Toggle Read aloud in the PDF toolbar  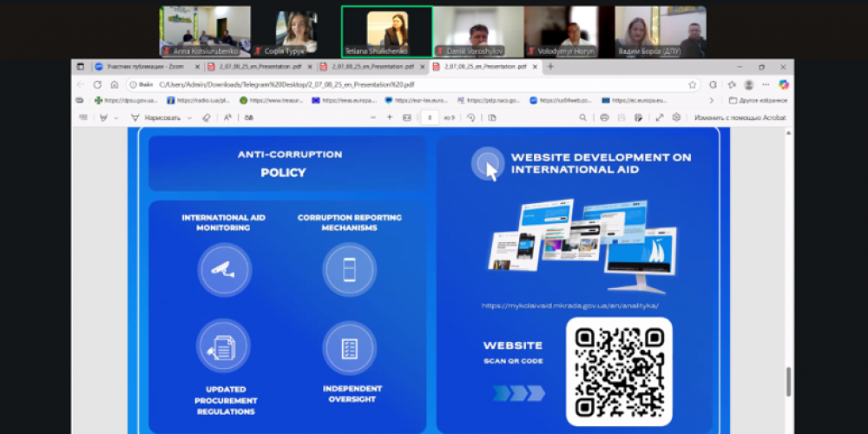pyautogui.click(x=227, y=117)
